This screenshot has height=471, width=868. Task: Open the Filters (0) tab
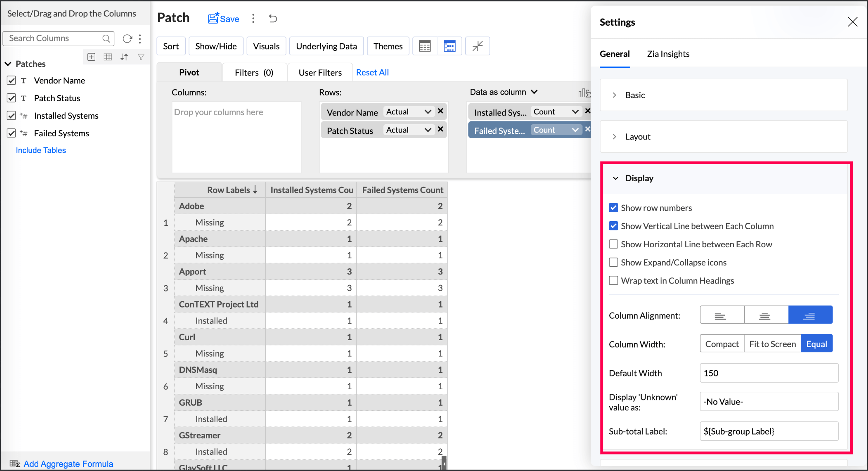254,72
